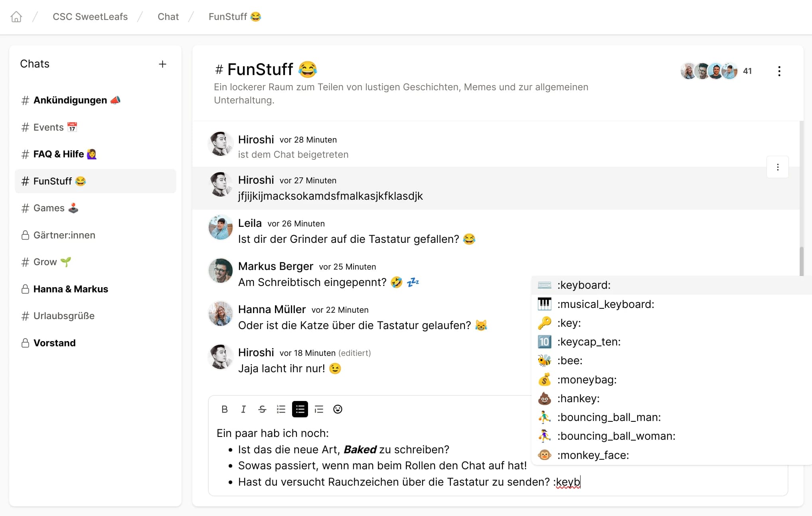The image size is (812, 516).
Task: Click the emoji picker icon
Action: click(x=337, y=409)
